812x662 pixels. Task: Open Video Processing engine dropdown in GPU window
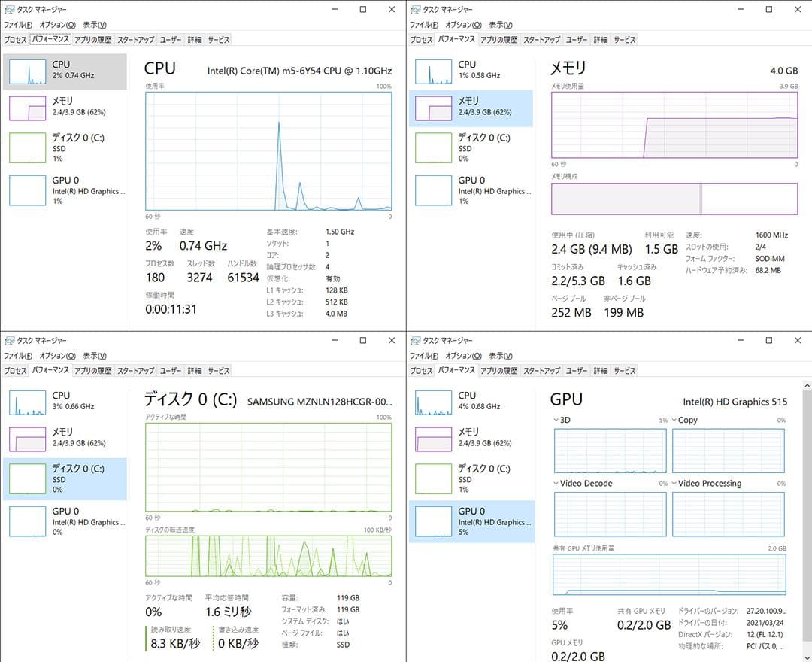click(674, 483)
